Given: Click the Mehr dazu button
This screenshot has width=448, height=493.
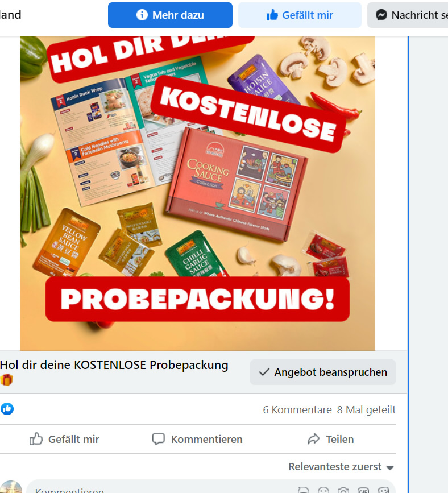Looking at the screenshot, I should (x=170, y=15).
